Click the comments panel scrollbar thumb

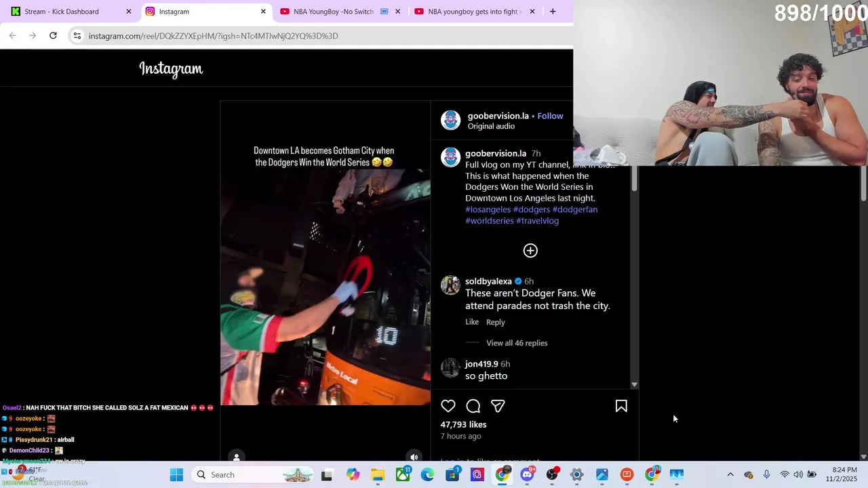pyautogui.click(x=634, y=178)
